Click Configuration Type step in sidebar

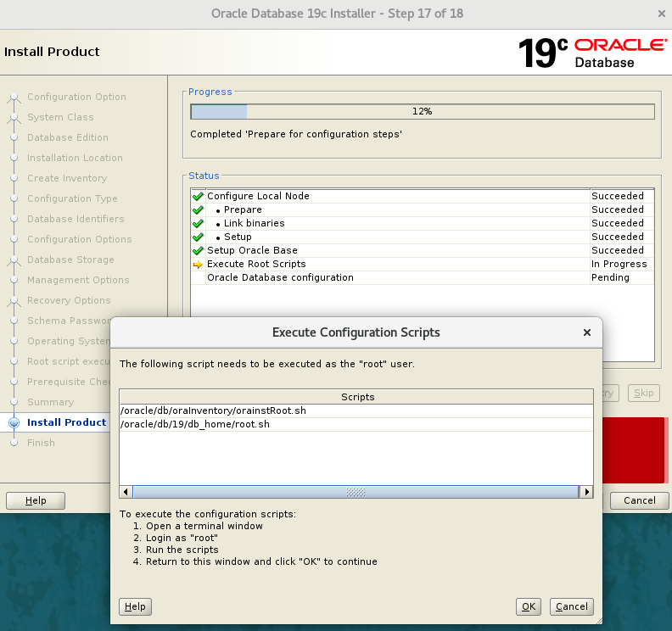coord(72,198)
